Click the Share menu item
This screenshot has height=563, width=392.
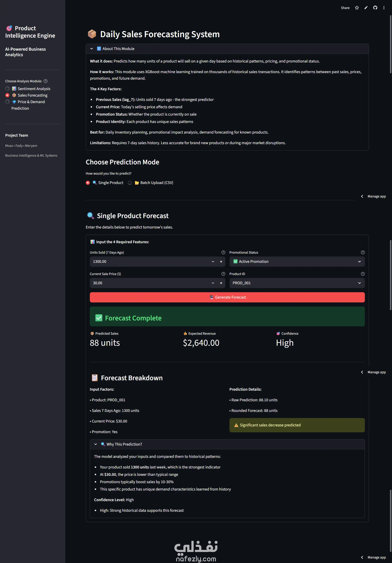pyautogui.click(x=345, y=8)
